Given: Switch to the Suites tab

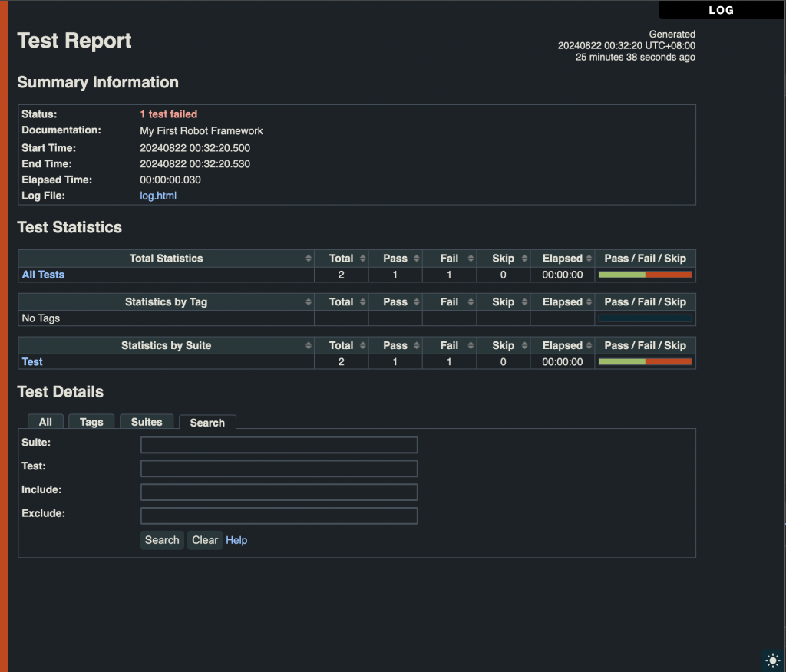Looking at the screenshot, I should click(x=147, y=422).
